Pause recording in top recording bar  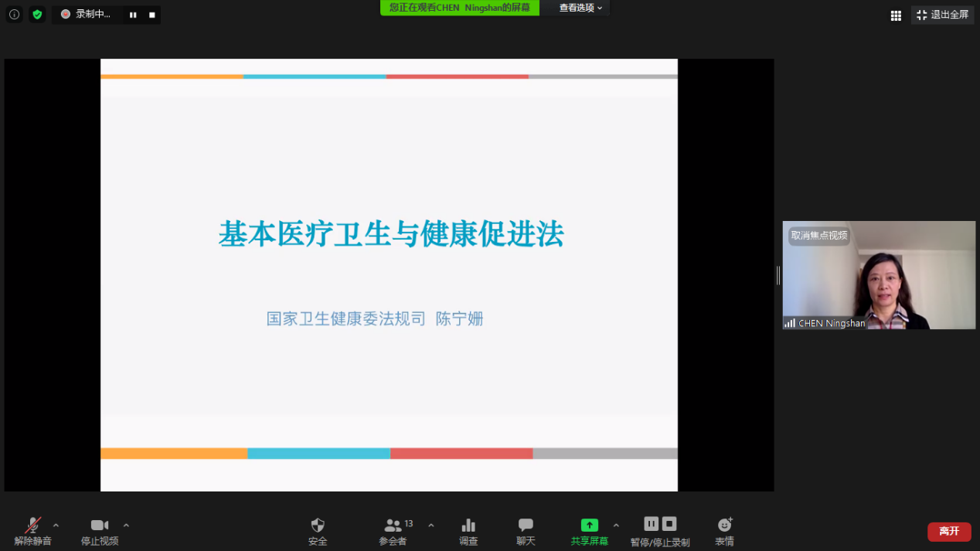(133, 15)
